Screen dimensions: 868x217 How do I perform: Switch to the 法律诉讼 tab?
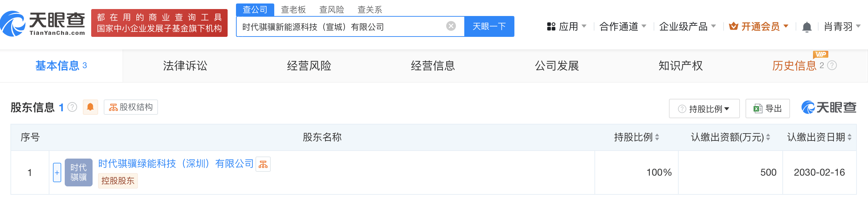[x=185, y=66]
